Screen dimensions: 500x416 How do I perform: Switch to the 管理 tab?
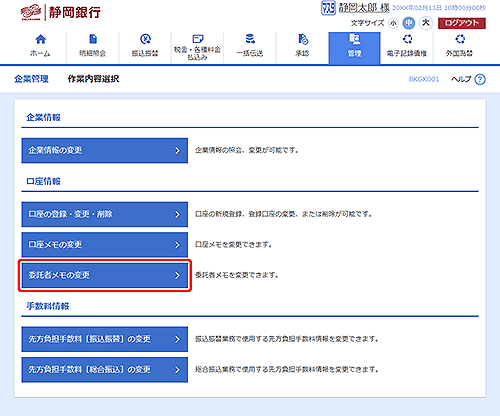pos(354,48)
